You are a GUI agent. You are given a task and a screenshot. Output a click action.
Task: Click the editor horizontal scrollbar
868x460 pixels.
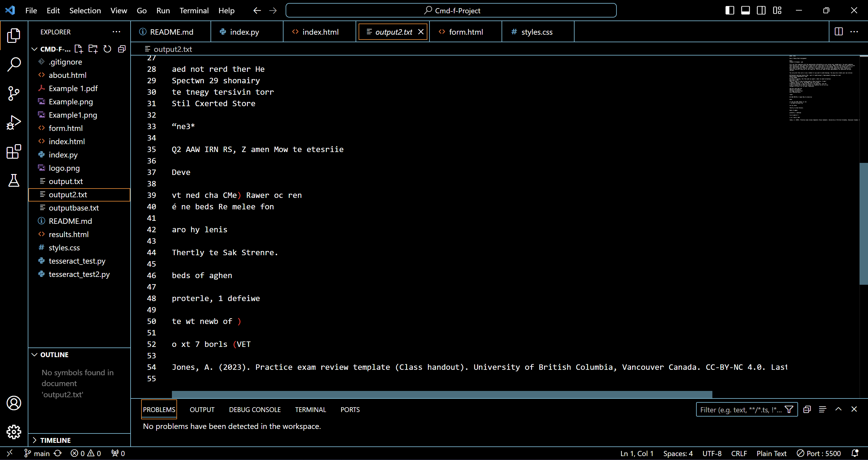click(x=442, y=394)
